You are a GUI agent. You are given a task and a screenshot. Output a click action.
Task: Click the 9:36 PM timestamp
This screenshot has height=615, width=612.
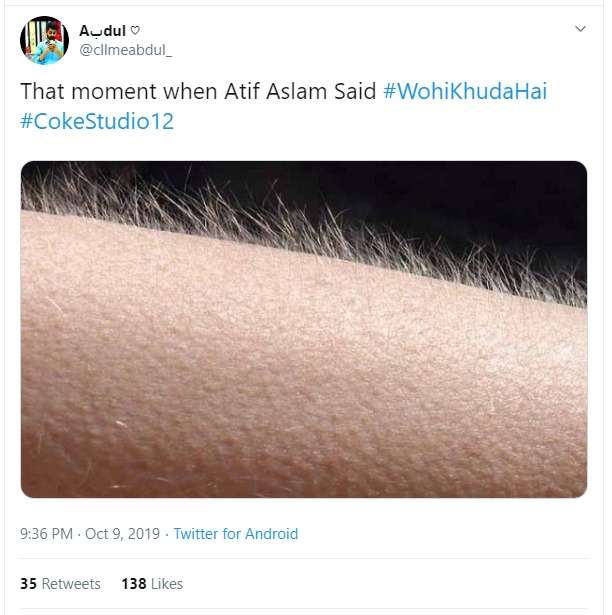coord(46,534)
